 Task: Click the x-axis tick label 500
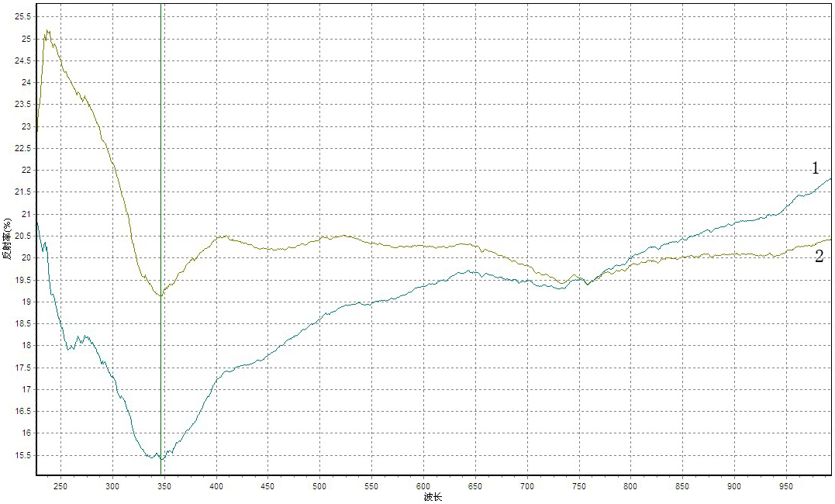[319, 486]
